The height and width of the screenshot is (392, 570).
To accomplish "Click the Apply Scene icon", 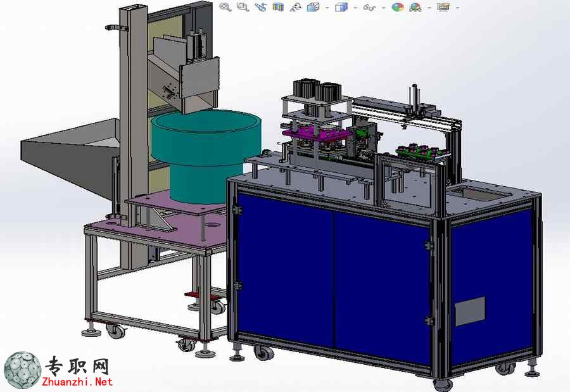I will coord(415,7).
